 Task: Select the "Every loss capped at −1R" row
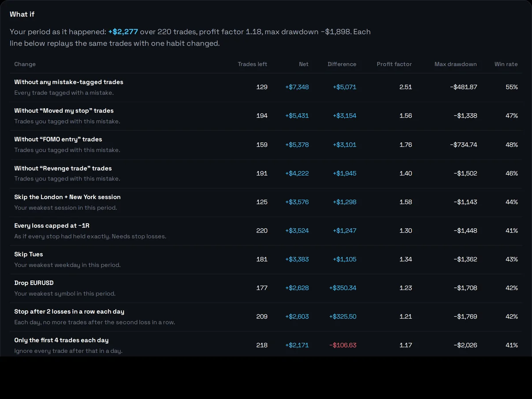(x=266, y=231)
